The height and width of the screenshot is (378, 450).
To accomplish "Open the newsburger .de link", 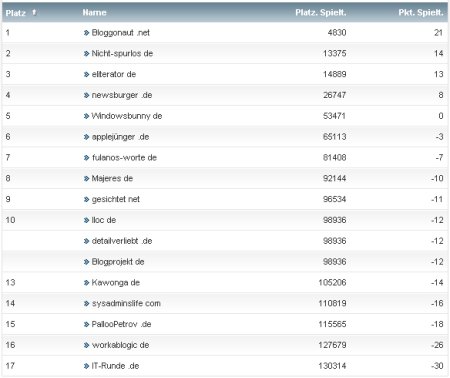I will [x=122, y=95].
